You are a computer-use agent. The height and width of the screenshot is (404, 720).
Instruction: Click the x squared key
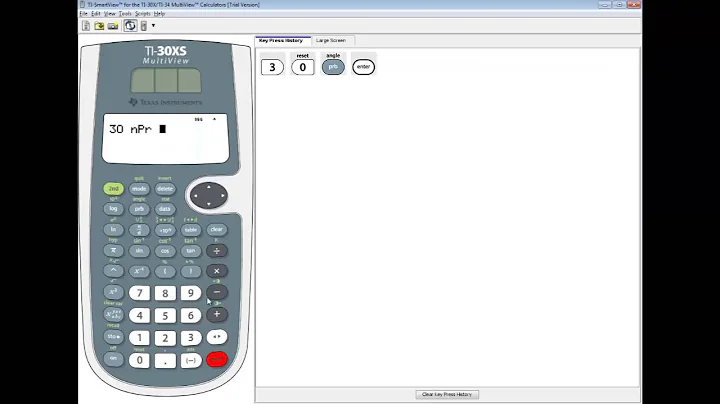113,292
